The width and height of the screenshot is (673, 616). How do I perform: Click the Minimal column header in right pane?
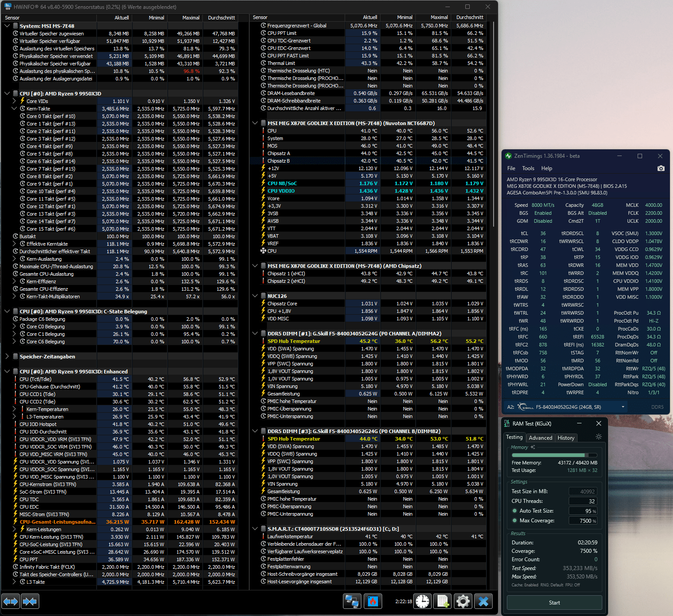398,17
